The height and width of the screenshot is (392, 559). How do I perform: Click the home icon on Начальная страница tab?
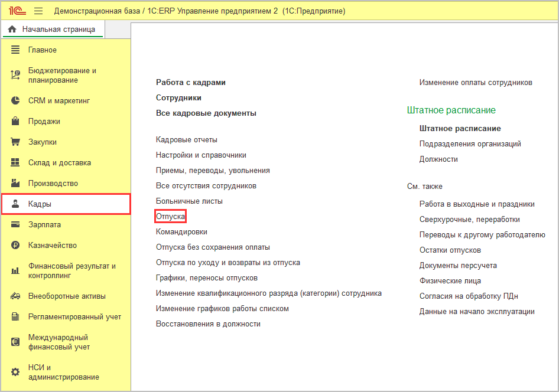coord(12,30)
